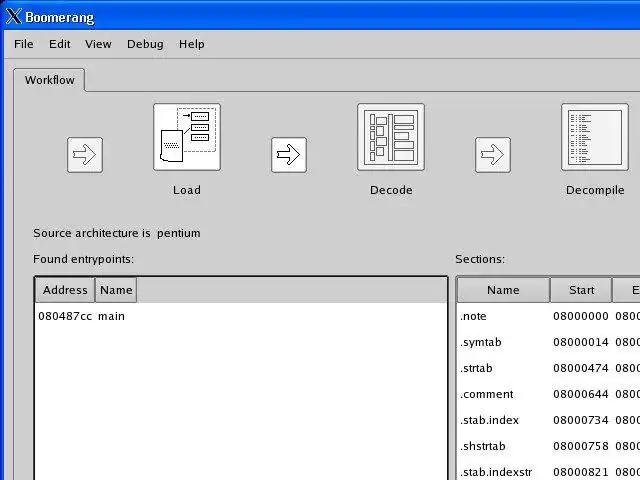This screenshot has height=480, width=640.
Task: Click start address 08000734
Action: tap(581, 420)
